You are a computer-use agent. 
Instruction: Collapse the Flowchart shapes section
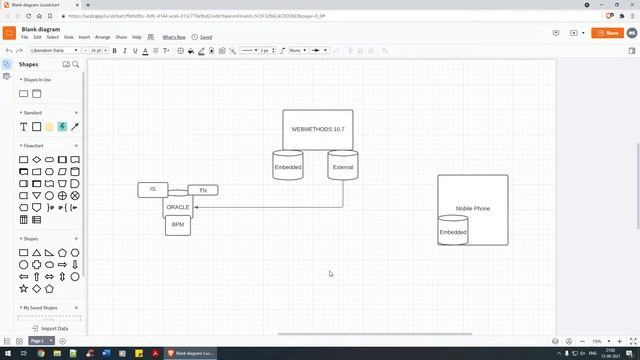31,146
